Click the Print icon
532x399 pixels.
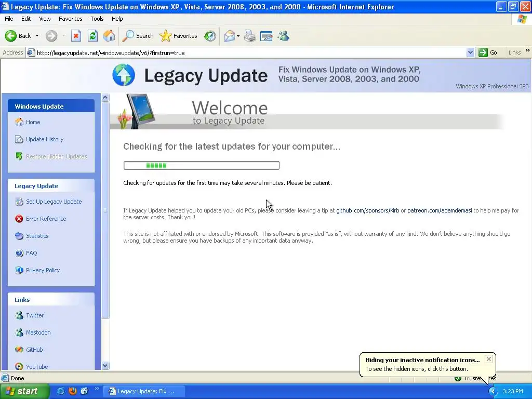click(250, 36)
